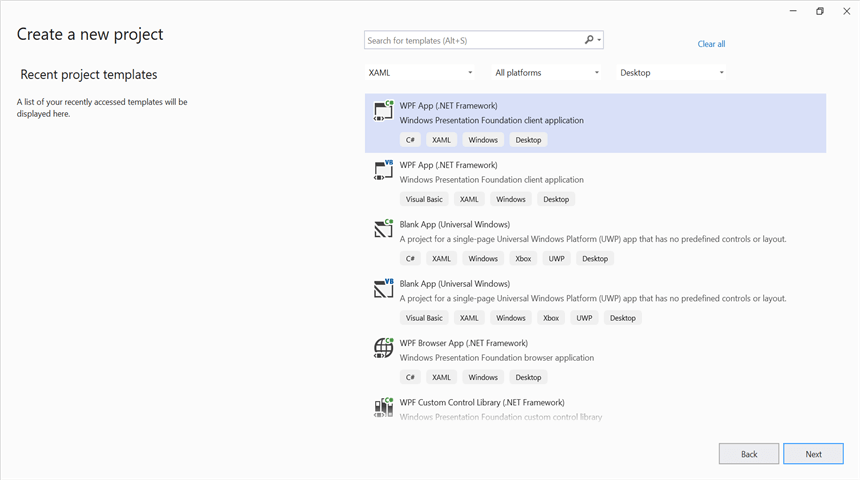Image resolution: width=860 pixels, height=480 pixels.
Task: Click the WPF Custom Control Library icon
Action: 383,406
